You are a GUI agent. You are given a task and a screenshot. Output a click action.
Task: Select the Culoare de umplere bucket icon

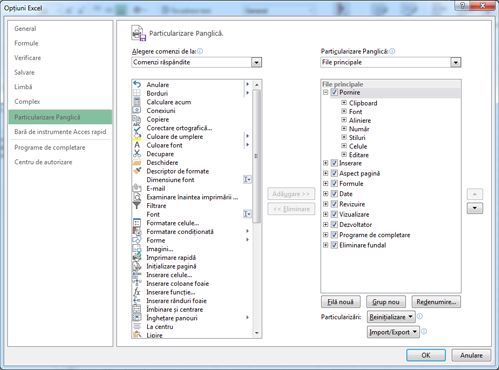(x=137, y=136)
